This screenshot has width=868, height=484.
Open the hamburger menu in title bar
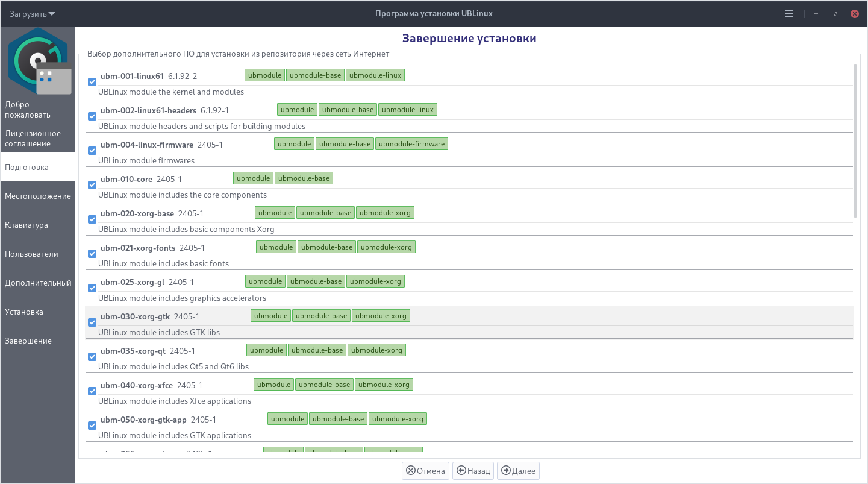[x=789, y=13]
